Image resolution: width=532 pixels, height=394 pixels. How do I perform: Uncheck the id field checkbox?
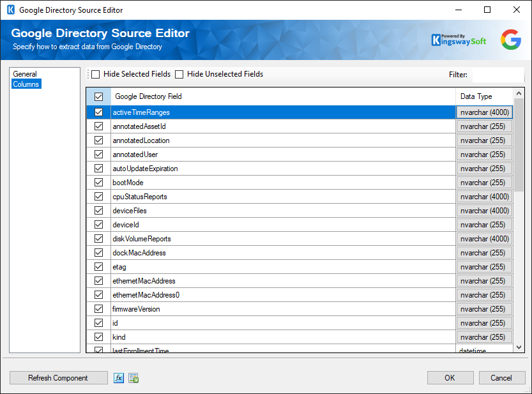click(x=99, y=322)
